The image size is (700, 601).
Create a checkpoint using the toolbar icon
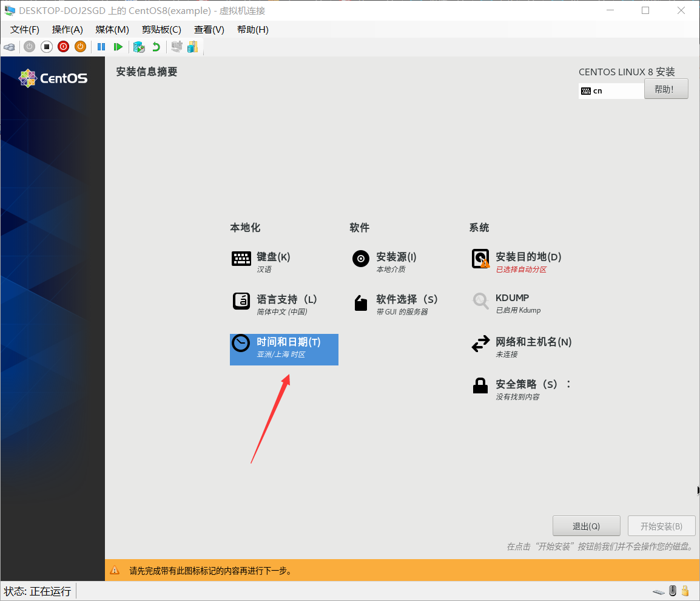point(140,47)
